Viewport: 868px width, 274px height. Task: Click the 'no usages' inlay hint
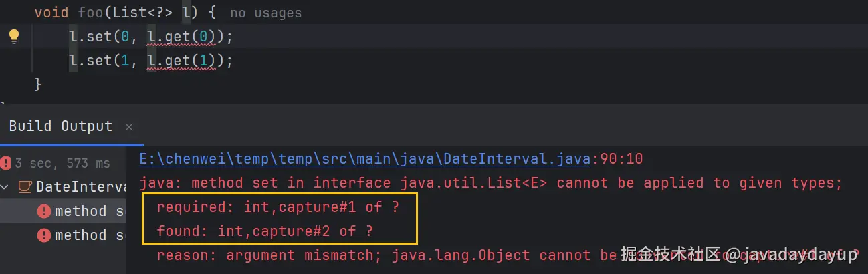click(265, 13)
